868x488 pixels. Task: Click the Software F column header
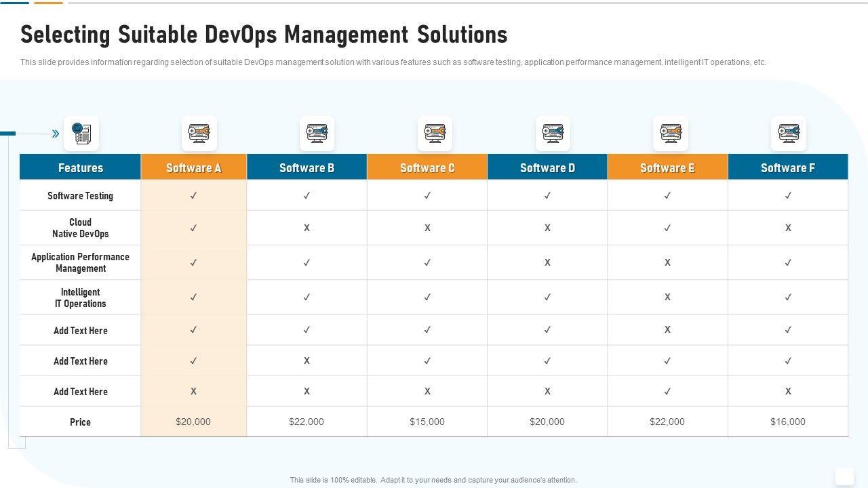tap(788, 167)
